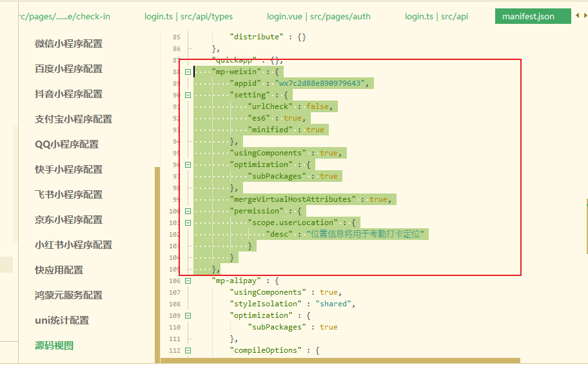Select 源码视图 in the manifest sidebar
The width and height of the screenshot is (588, 365).
(x=54, y=346)
